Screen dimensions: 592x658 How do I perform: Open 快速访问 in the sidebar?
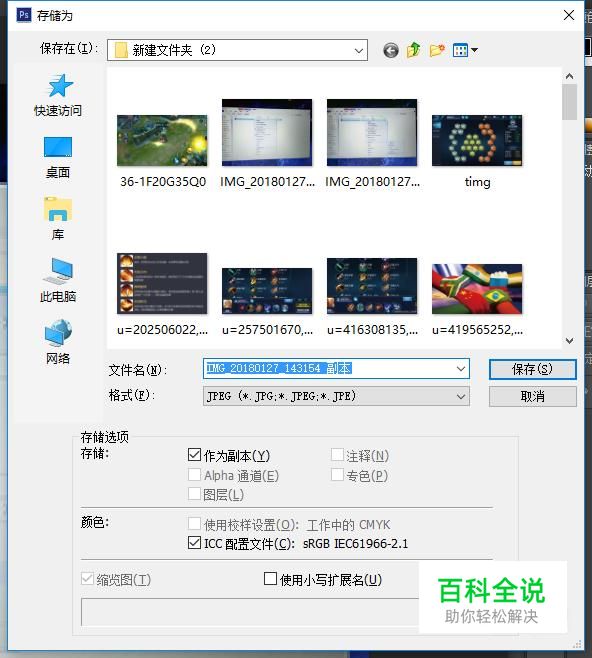coord(58,96)
